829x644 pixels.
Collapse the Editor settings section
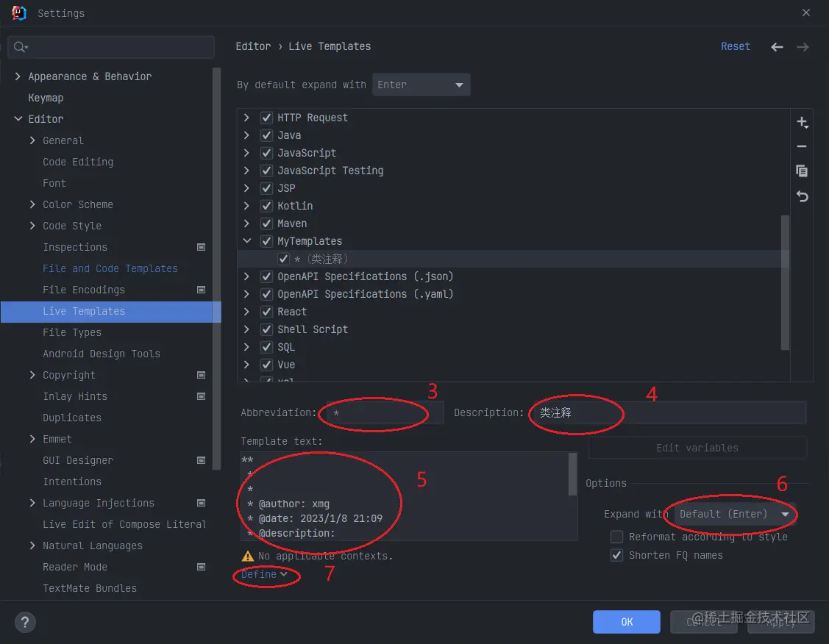pyautogui.click(x=18, y=119)
